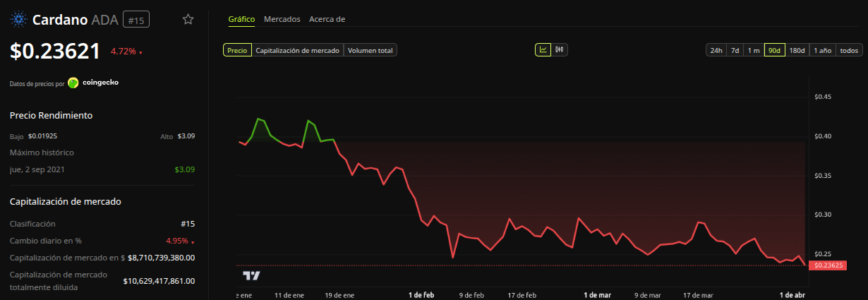Click the 19 de ene axis label
Screen dimensions: 868x300
click(x=339, y=294)
